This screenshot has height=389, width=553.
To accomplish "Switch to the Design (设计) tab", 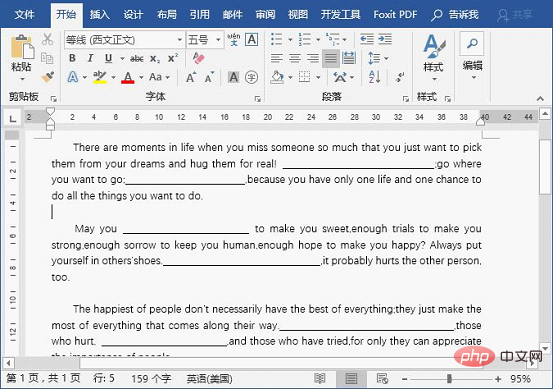I will coord(133,15).
